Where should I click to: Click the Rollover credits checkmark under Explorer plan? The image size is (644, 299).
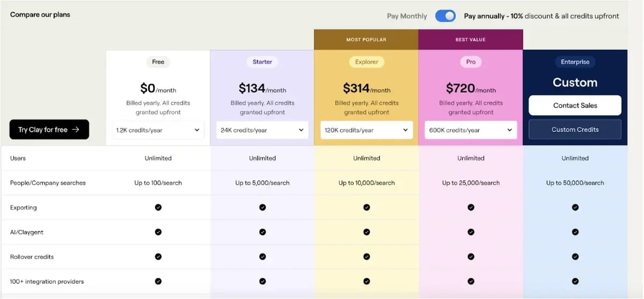pyautogui.click(x=367, y=257)
